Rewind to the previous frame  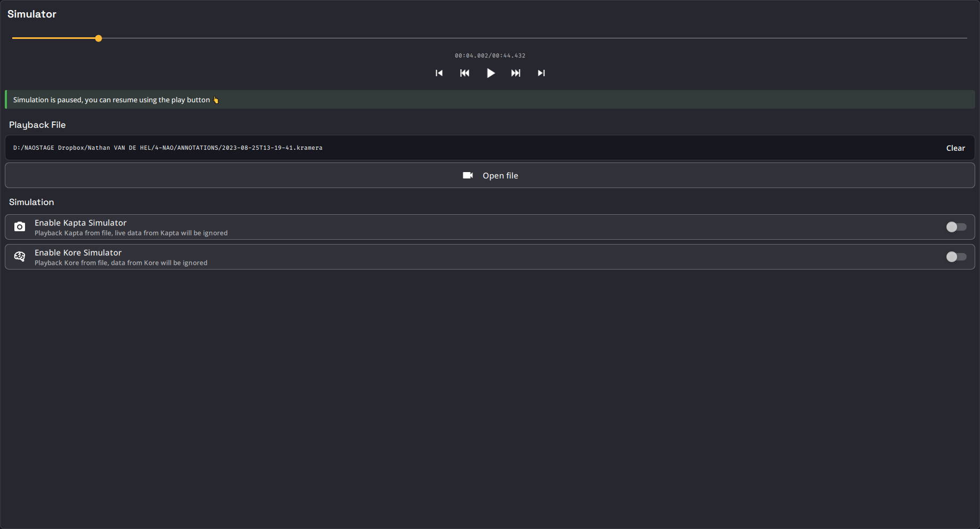click(464, 73)
